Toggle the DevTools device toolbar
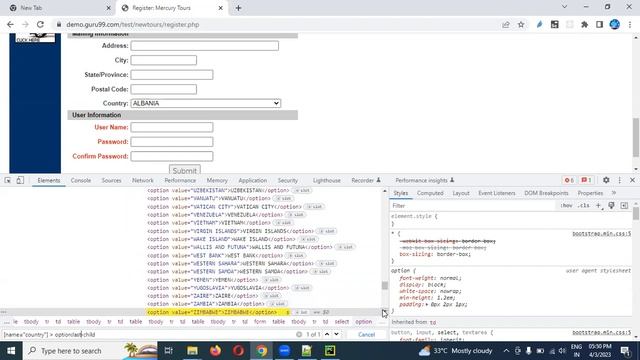The height and width of the screenshot is (360, 640). (x=20, y=180)
